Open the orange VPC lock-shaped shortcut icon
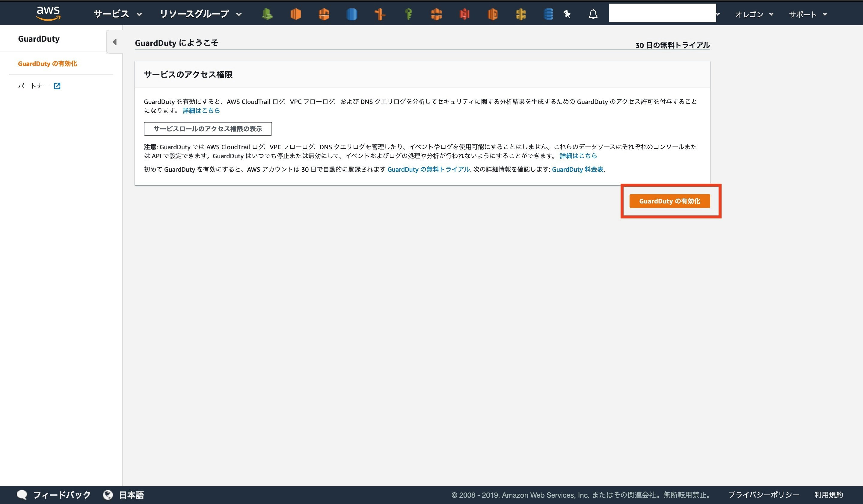The height and width of the screenshot is (504, 863). tap(324, 14)
